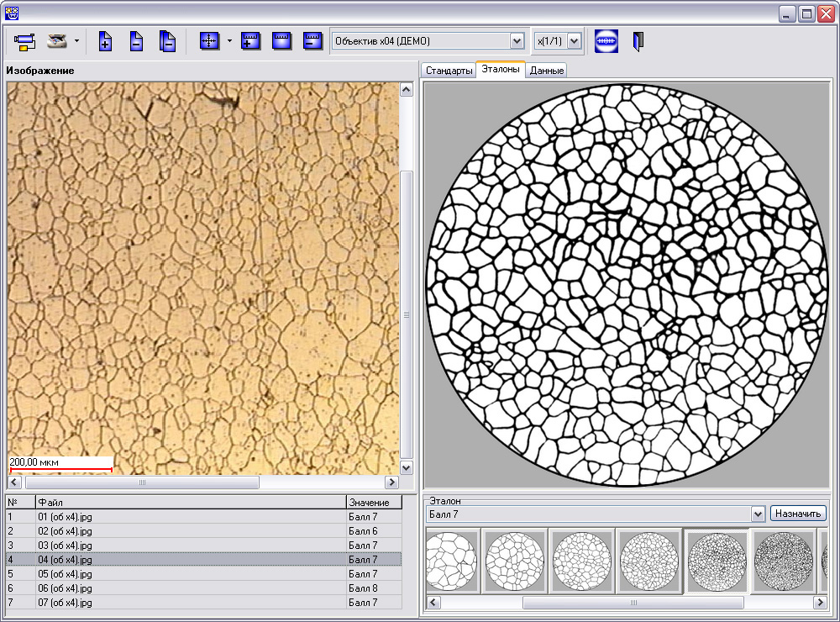Click the round blue ruler calibration icon
This screenshot has width=840, height=622.
[x=606, y=41]
